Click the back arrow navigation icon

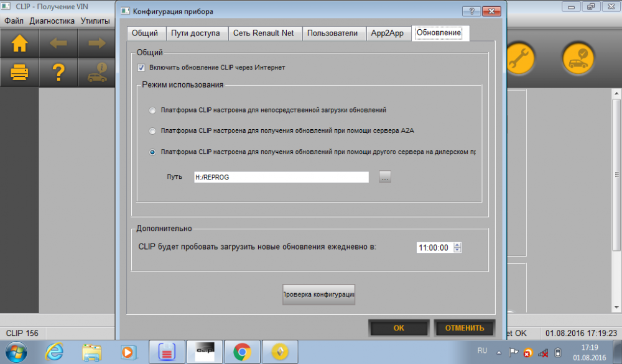[x=58, y=43]
